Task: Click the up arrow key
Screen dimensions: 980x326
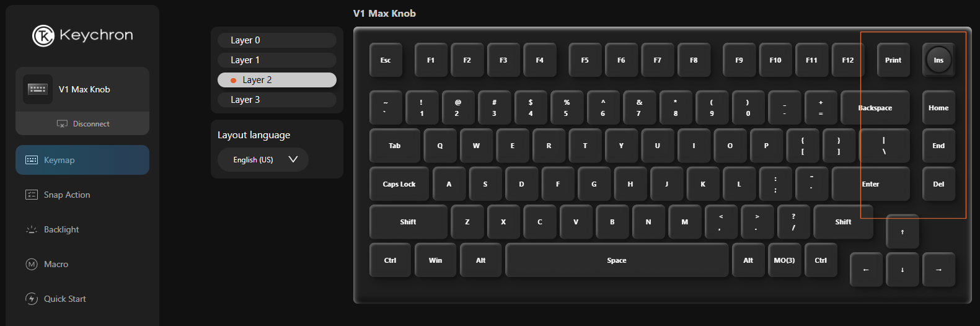Action: coord(902,232)
